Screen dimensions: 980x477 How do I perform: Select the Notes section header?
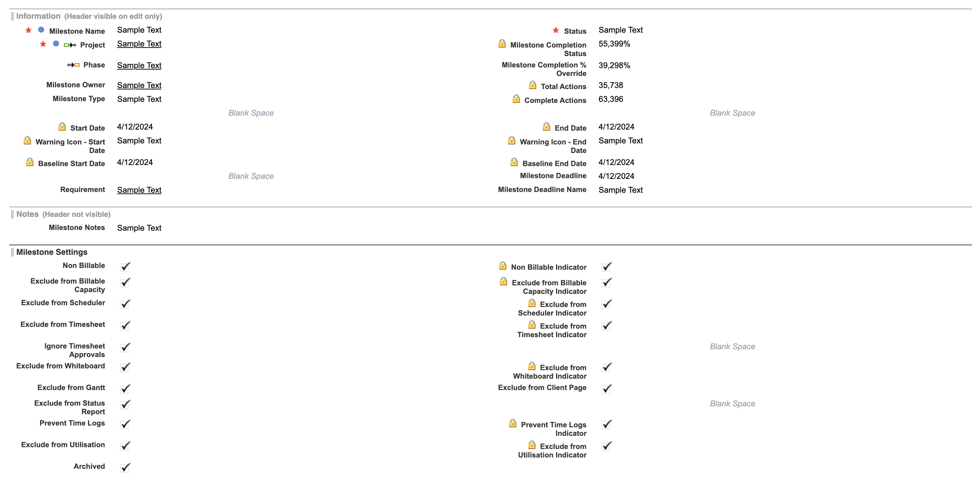27,214
